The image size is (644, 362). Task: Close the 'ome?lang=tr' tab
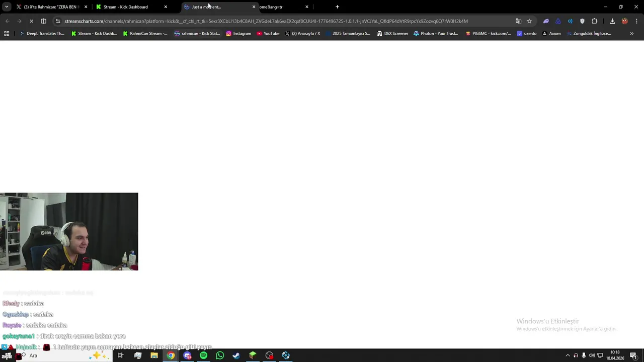307,7
